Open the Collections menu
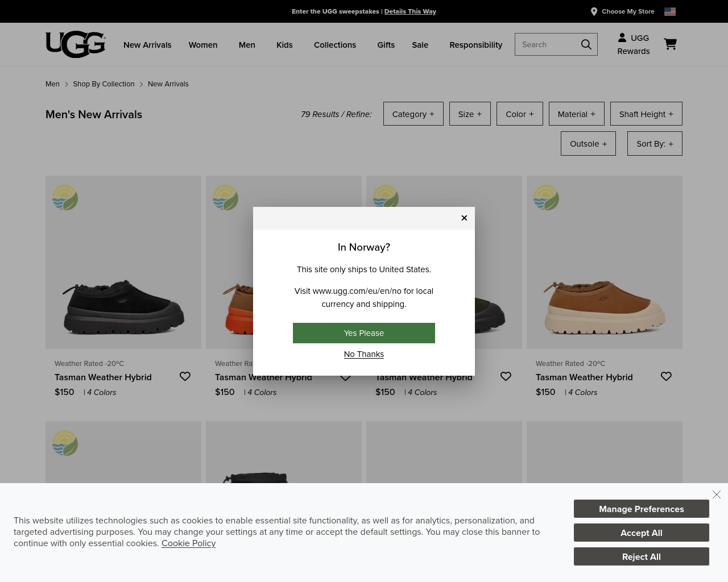728x582 pixels. pos(335,45)
